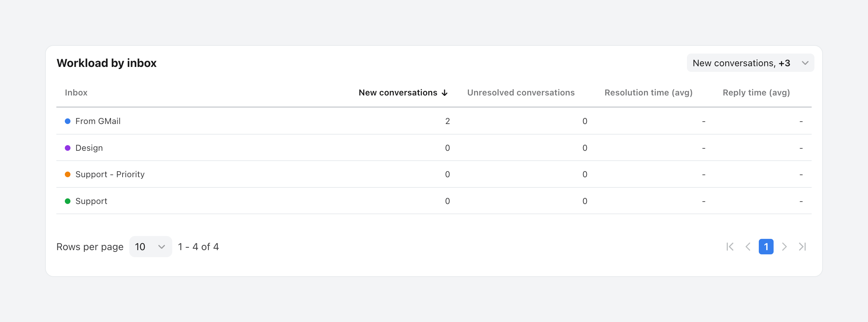
Task: Go to first page using pagination icon
Action: pos(730,247)
